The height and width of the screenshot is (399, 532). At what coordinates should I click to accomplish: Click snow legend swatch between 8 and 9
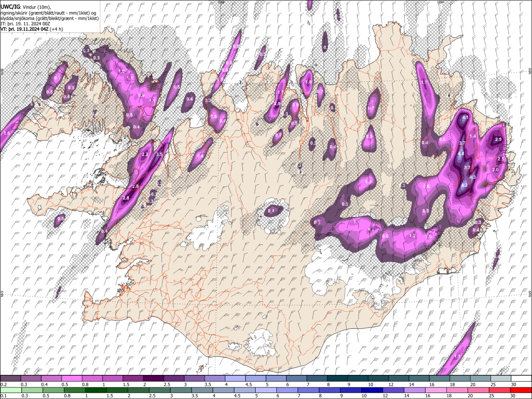point(337,378)
